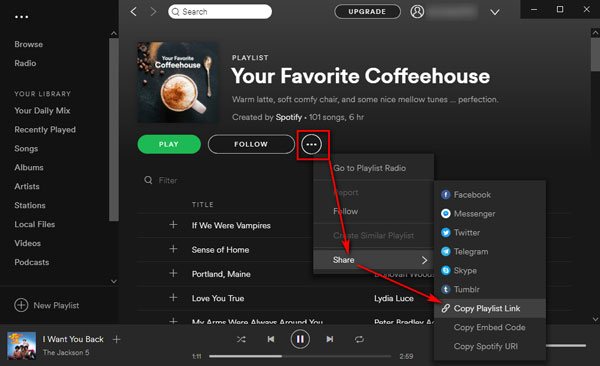The image size is (600, 366).
Task: Share playlist to Messenger
Action: tap(490, 214)
